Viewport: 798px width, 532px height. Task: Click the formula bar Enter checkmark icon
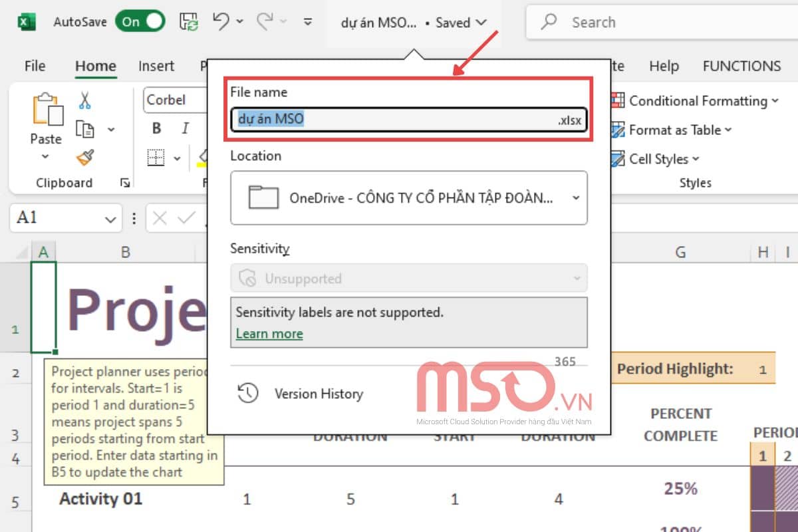[187, 218]
